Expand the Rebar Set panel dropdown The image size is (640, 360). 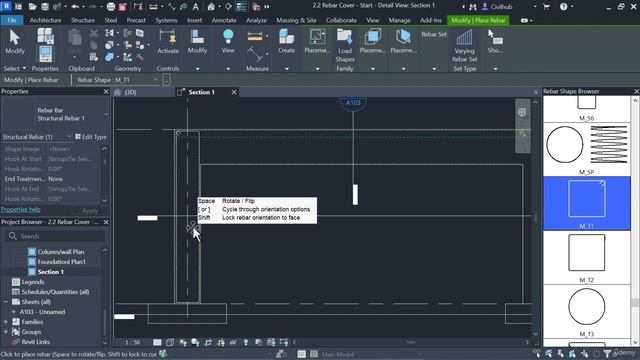pos(434,69)
